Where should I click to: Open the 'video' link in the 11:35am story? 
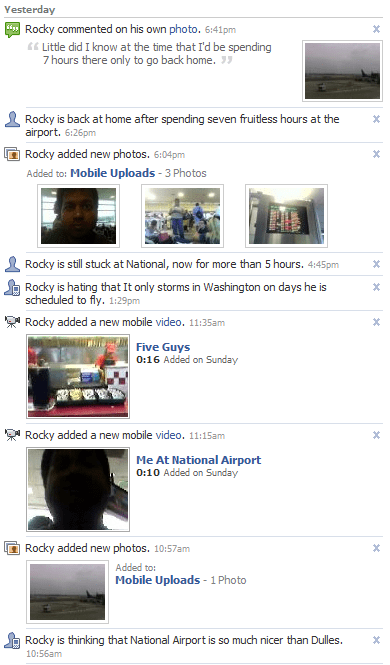169,322
